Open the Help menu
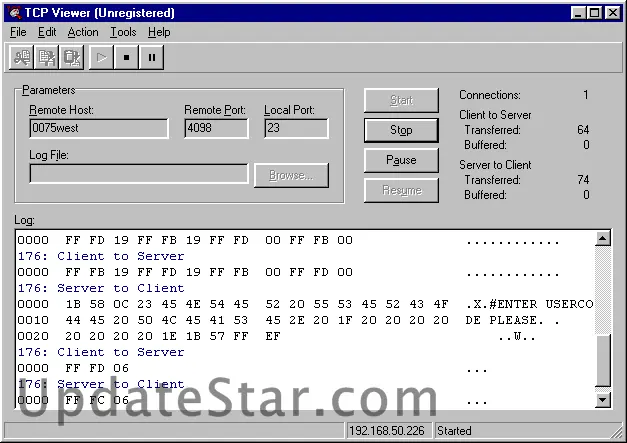627x443 pixels. coord(159,32)
